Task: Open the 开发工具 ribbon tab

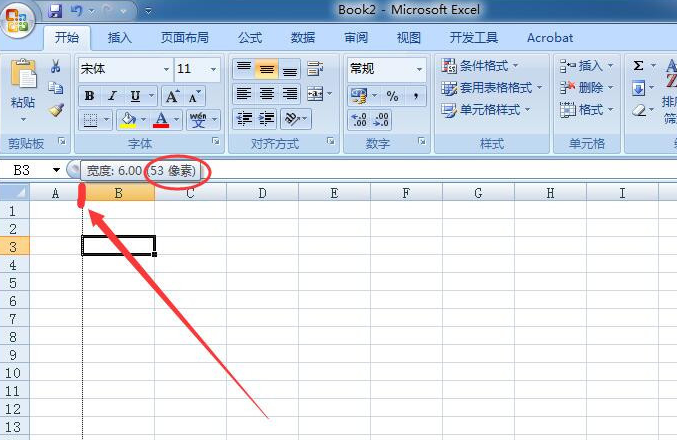Action: pos(474,38)
